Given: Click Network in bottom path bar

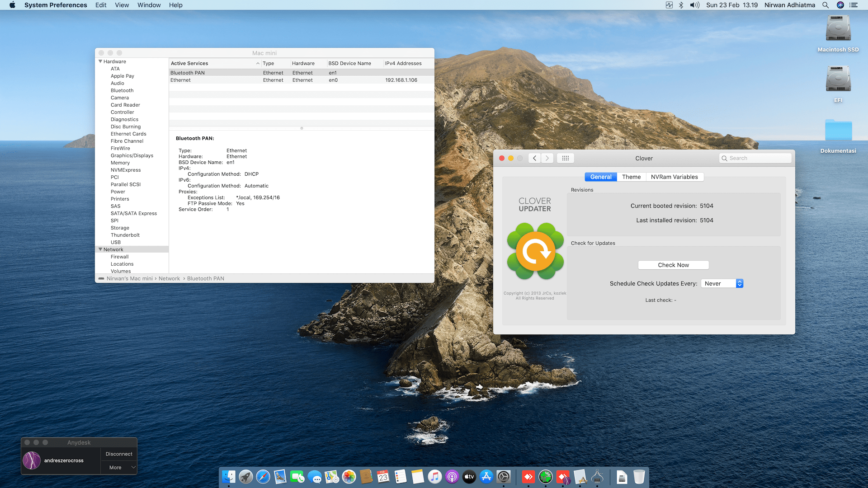Looking at the screenshot, I should [169, 278].
